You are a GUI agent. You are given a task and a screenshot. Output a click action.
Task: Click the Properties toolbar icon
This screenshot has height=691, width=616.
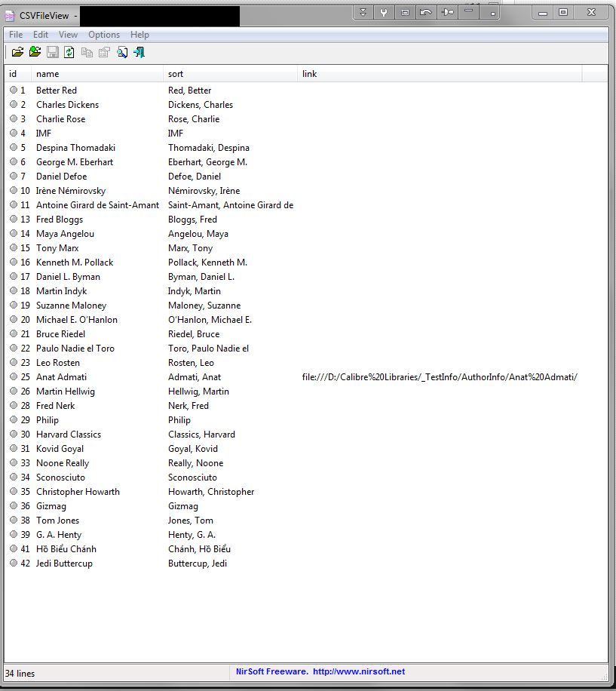104,53
